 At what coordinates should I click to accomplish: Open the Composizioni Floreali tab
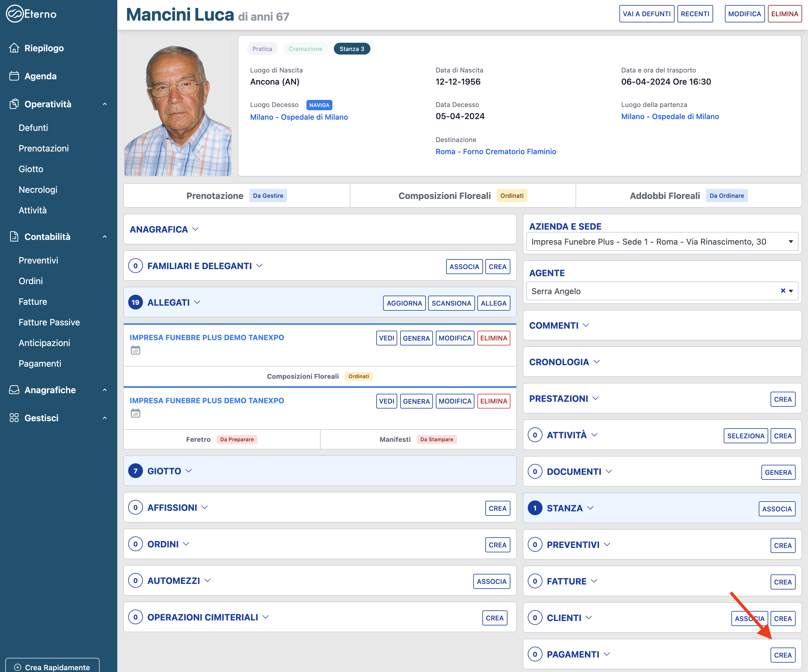[x=444, y=196]
